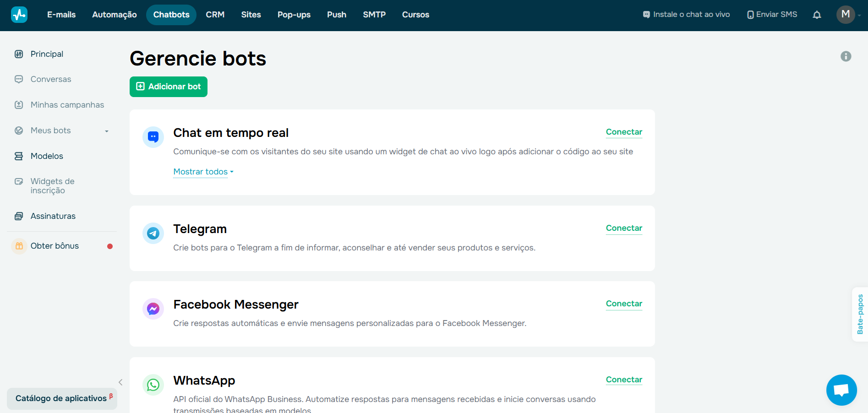Select Widgets de inscrição

click(x=52, y=185)
